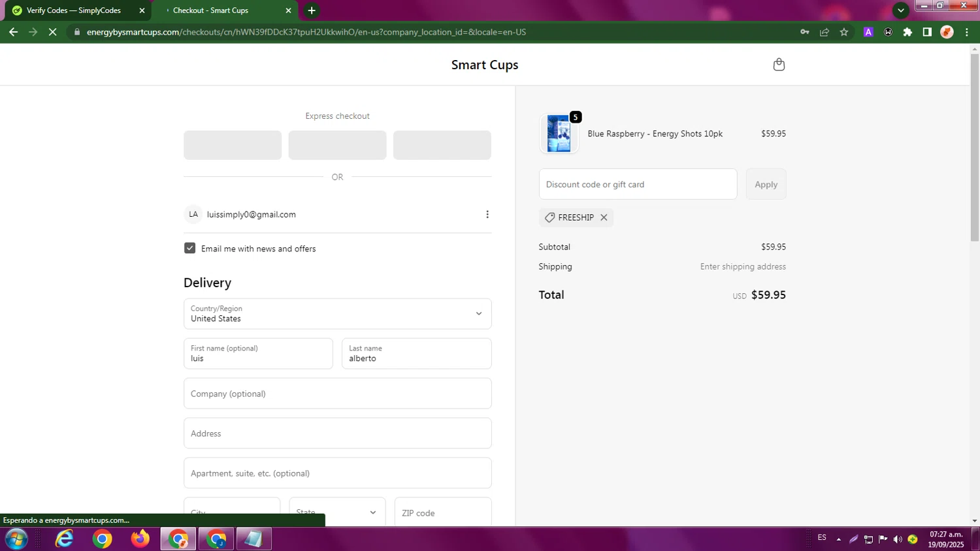Click the luissimply0@gmail.com account row

coord(337,214)
